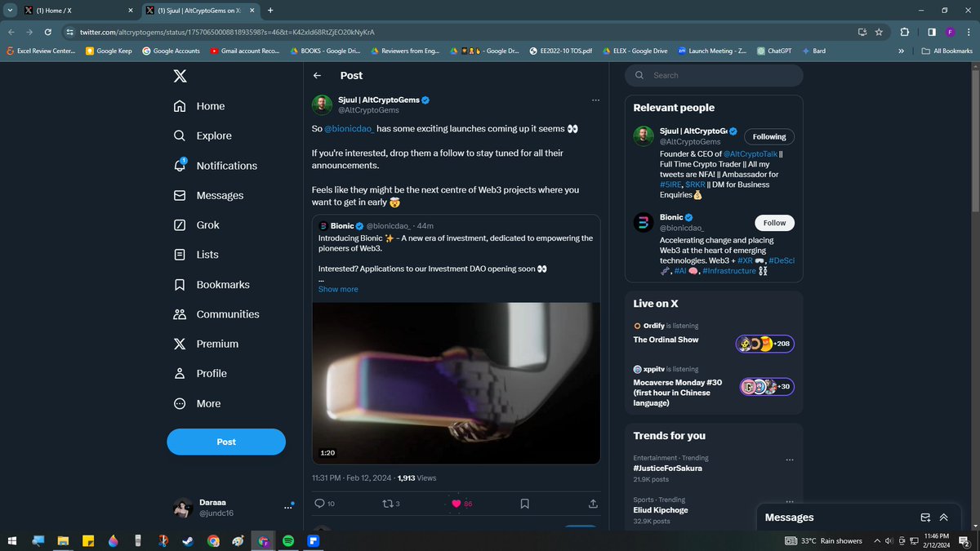Click the share icon on the post
The height and width of the screenshot is (551, 980).
[594, 504]
